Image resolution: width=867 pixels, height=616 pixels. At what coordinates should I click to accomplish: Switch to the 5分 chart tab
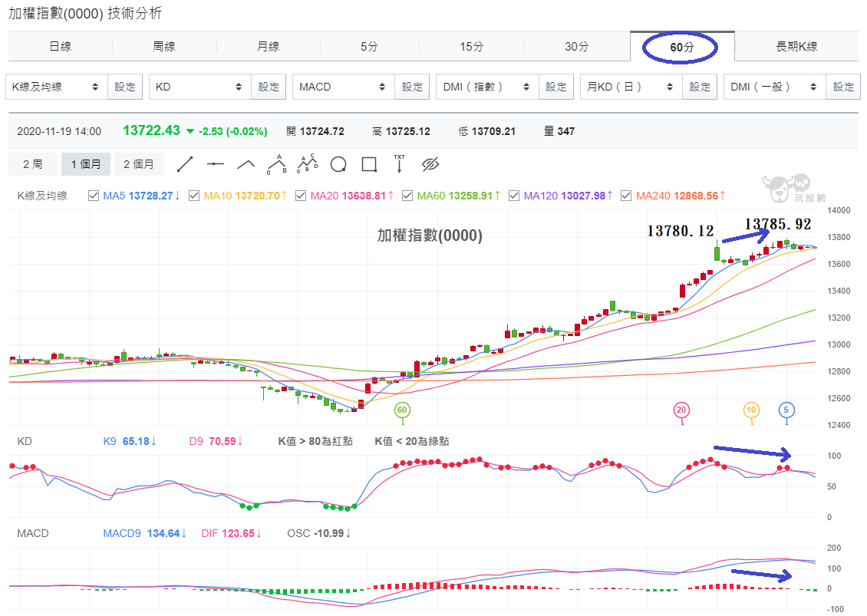[369, 47]
